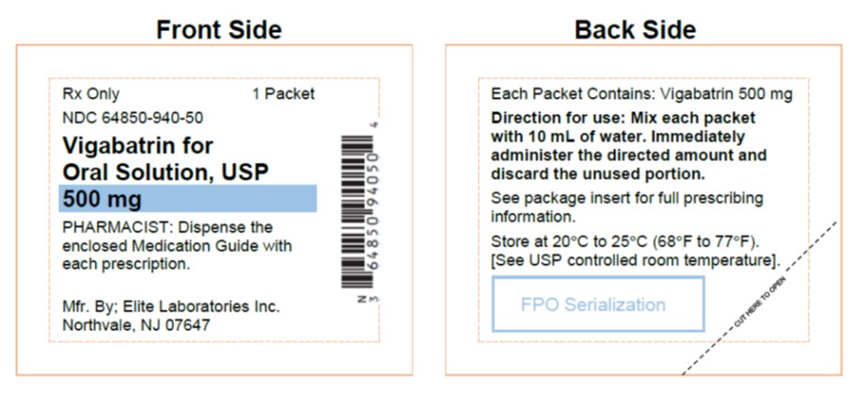Click the "1 Packet" label

pyautogui.click(x=283, y=94)
